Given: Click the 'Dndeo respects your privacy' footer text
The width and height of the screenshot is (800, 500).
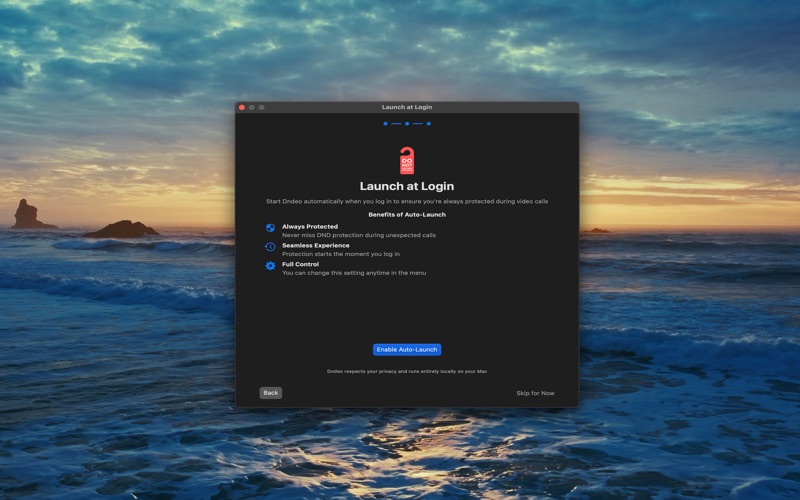Looking at the screenshot, I should pos(407,371).
